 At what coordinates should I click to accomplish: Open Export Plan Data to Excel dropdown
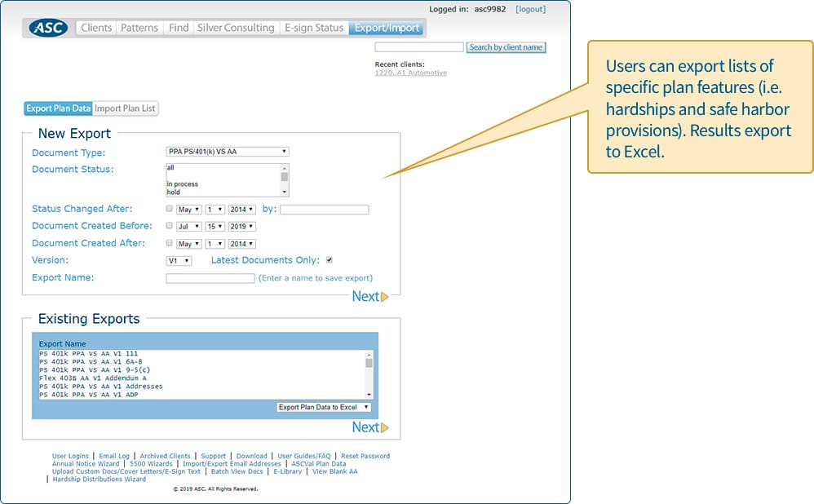point(324,407)
